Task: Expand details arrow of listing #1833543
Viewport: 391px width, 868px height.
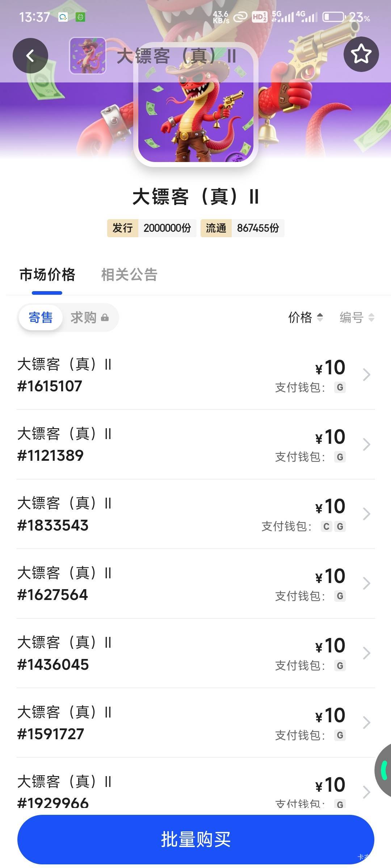Action: pos(366,514)
